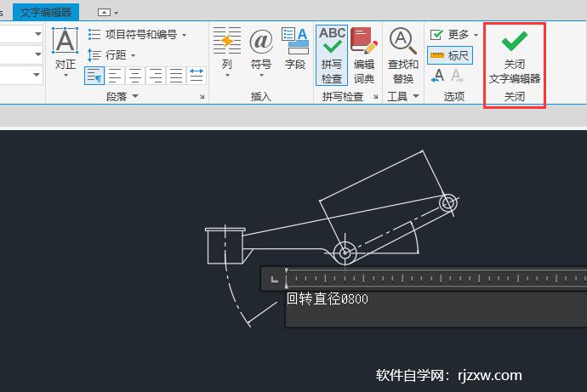
Task: Open the 行距 line spacing dropdown
Action: coord(111,55)
